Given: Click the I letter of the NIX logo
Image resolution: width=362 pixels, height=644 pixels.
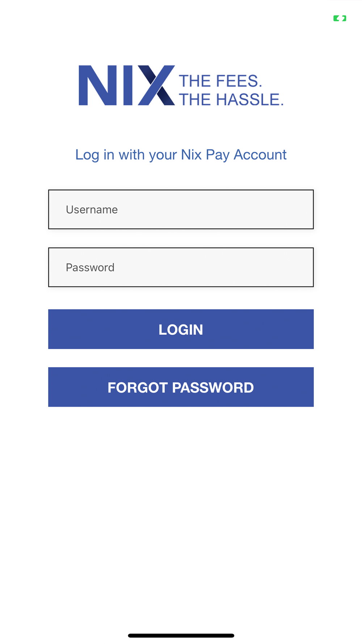Looking at the screenshot, I should [x=128, y=85].
